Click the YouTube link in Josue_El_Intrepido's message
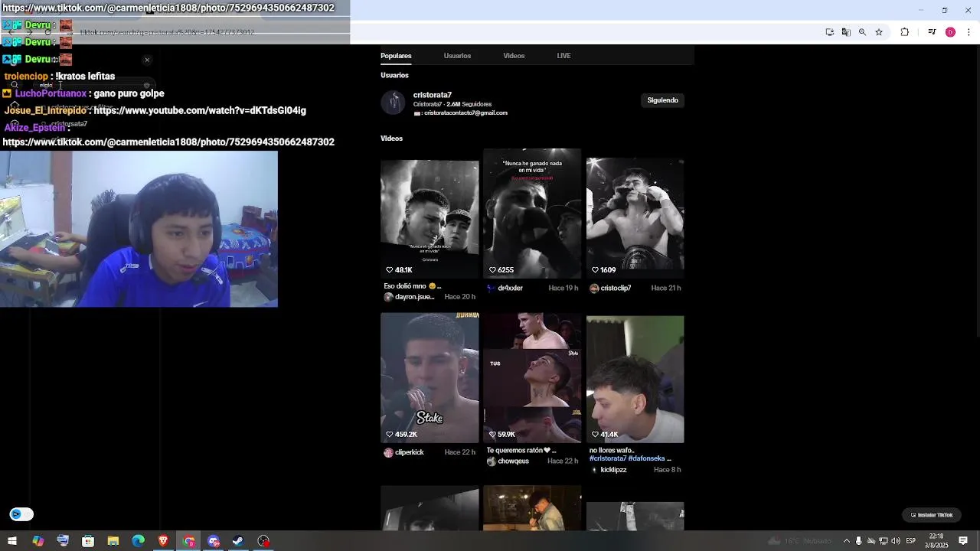 tap(200, 110)
